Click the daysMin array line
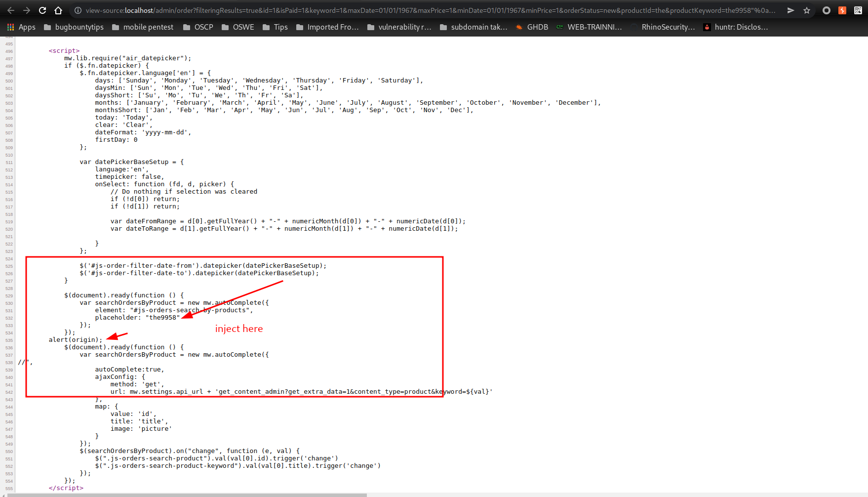868x497 pixels. [x=209, y=88]
